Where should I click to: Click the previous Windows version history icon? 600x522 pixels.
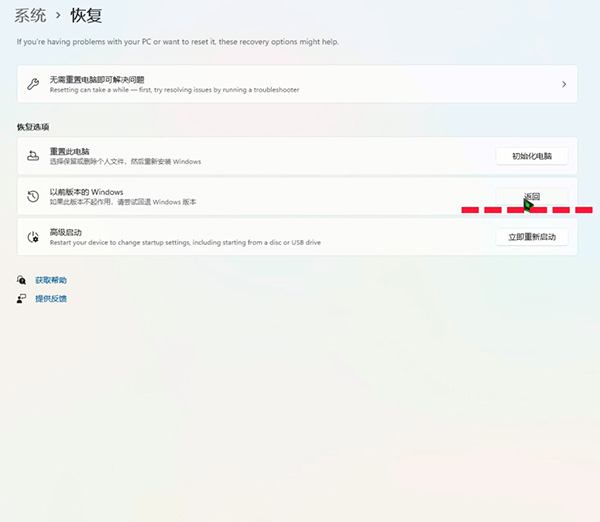tap(33, 196)
